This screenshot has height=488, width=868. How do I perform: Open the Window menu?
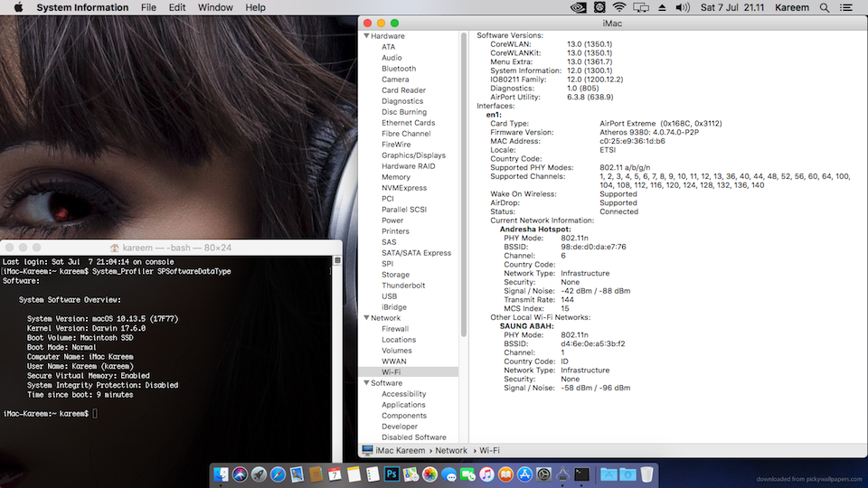pyautogui.click(x=215, y=7)
